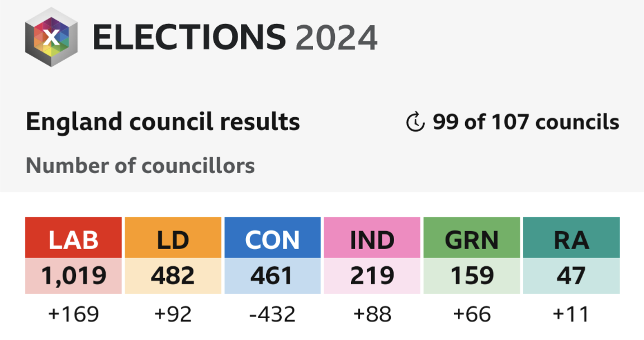Image resolution: width=644 pixels, height=340 pixels.
Task: Click Residents' Association 47 councillor total
Action: pos(571,276)
